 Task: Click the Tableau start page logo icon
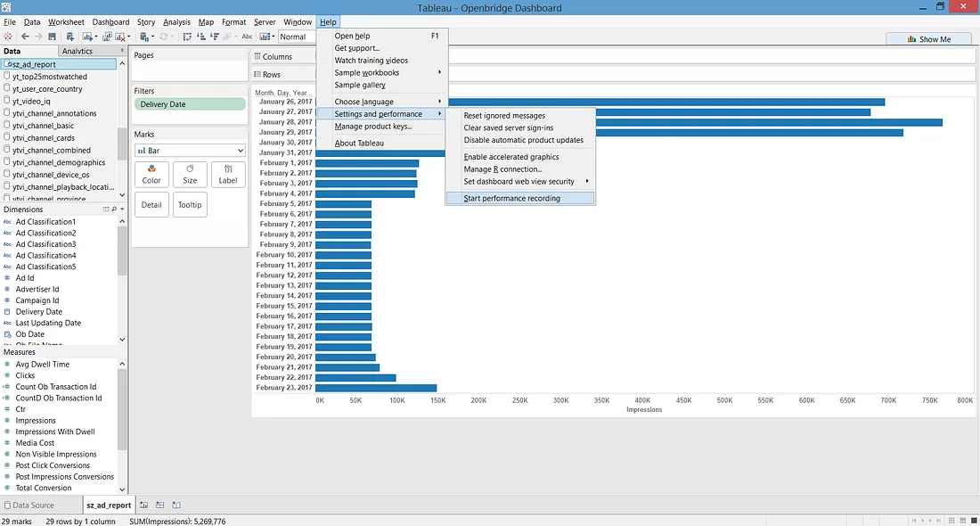(7, 37)
